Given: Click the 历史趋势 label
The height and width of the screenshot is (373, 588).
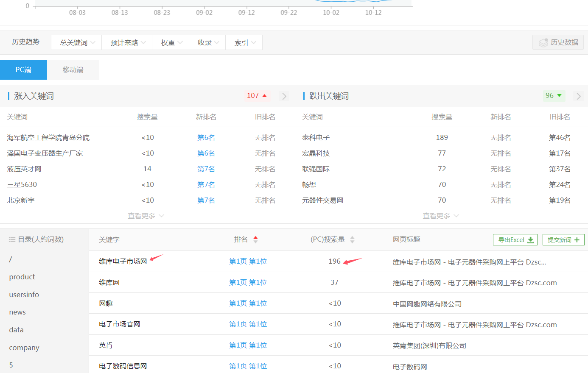Looking at the screenshot, I should pos(26,42).
